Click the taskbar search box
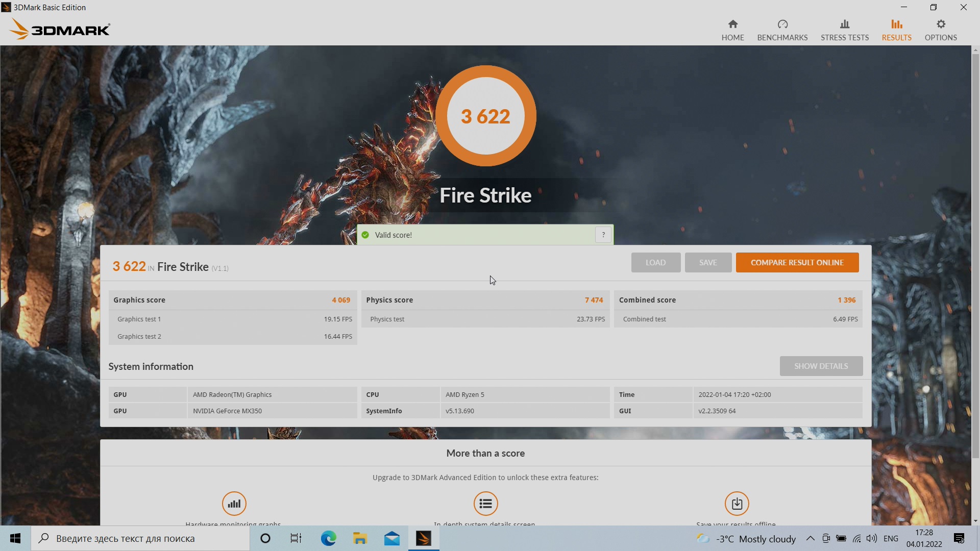 click(x=140, y=538)
